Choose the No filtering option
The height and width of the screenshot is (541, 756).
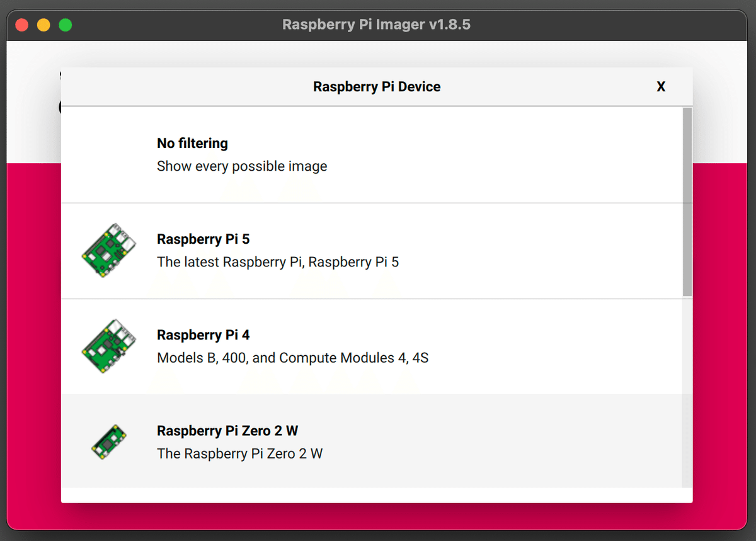pyautogui.click(x=372, y=155)
